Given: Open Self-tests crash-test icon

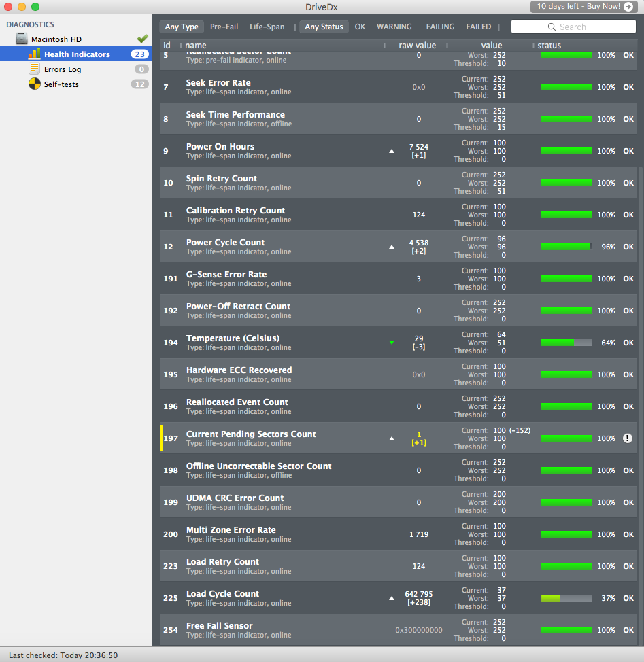Looking at the screenshot, I should click(34, 84).
